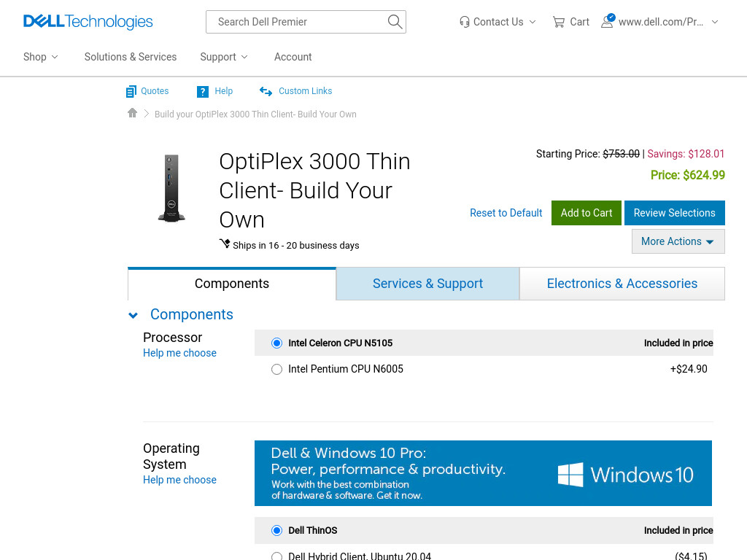Click the user account profile icon

click(608, 21)
